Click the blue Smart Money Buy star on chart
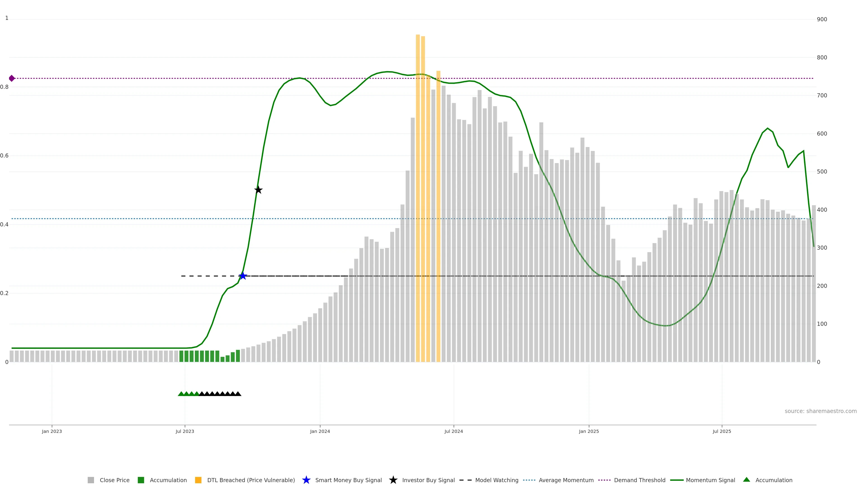 (243, 276)
